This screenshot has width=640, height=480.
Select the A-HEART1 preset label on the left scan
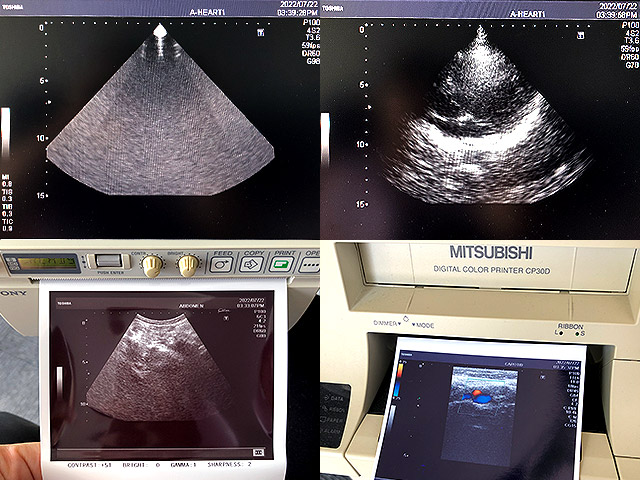coord(207,12)
